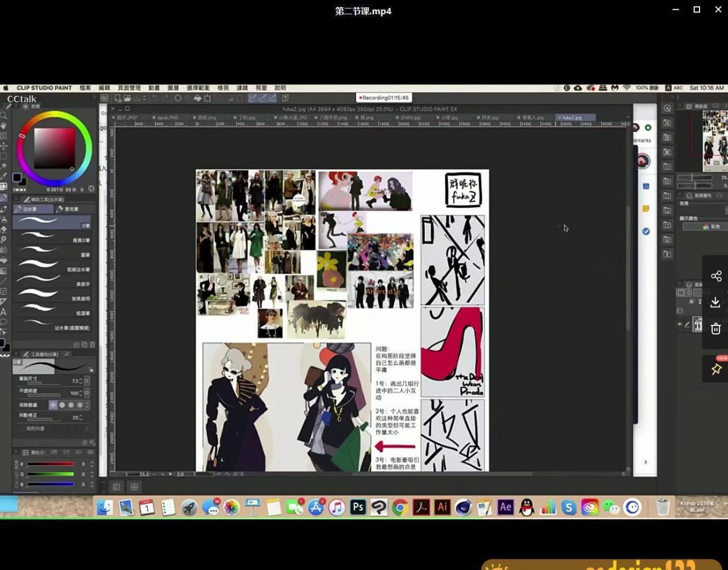
Task: Click stepper arrows next to 不透明度 100
Action: [x=81, y=393]
